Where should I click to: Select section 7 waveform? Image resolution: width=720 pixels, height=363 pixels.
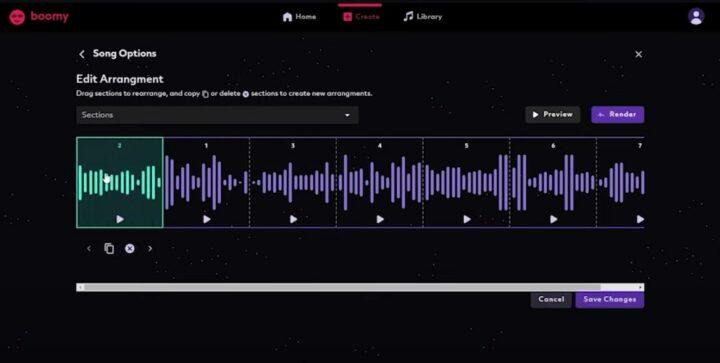pyautogui.click(x=621, y=182)
